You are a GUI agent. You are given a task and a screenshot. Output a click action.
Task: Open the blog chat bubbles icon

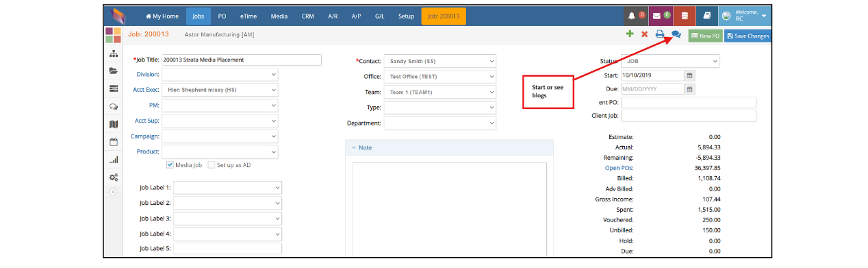tap(676, 34)
